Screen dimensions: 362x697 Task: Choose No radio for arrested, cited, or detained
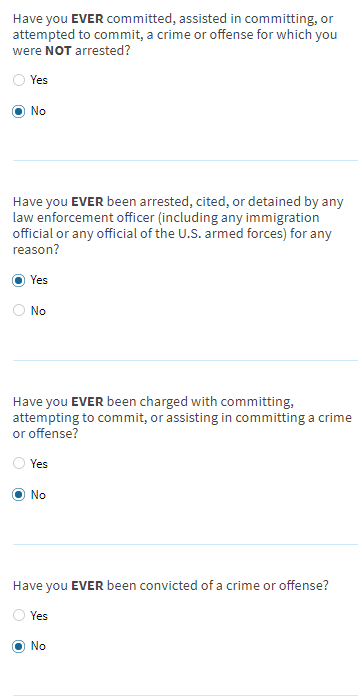(19, 310)
